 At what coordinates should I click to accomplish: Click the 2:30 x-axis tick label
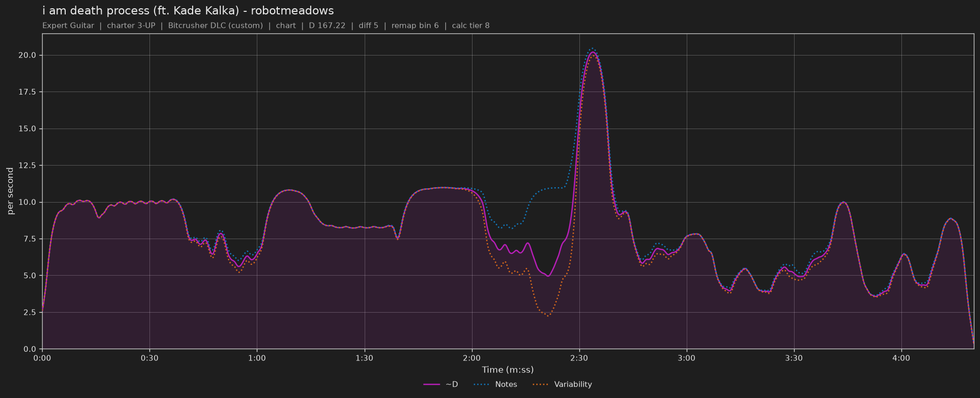tap(579, 358)
